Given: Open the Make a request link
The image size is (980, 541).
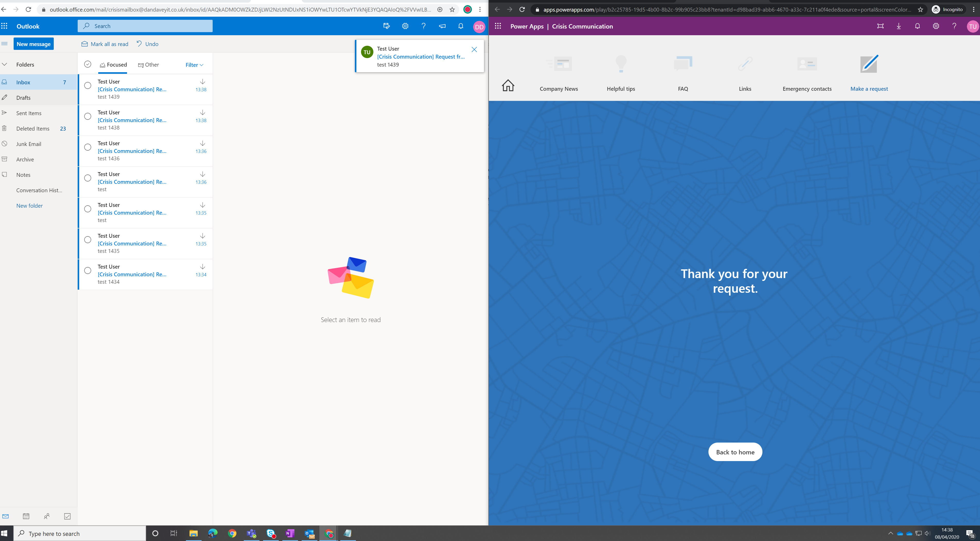Looking at the screenshot, I should 869,88.
